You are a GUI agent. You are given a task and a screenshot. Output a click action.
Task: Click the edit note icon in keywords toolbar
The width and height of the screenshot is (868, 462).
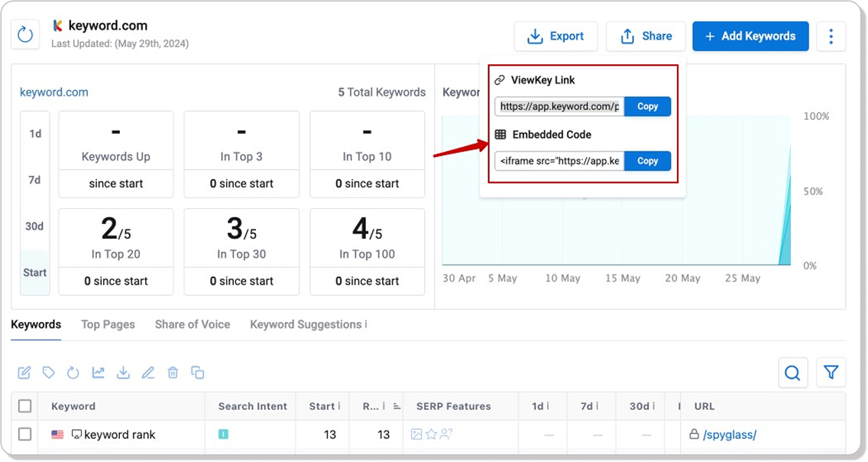click(24, 373)
